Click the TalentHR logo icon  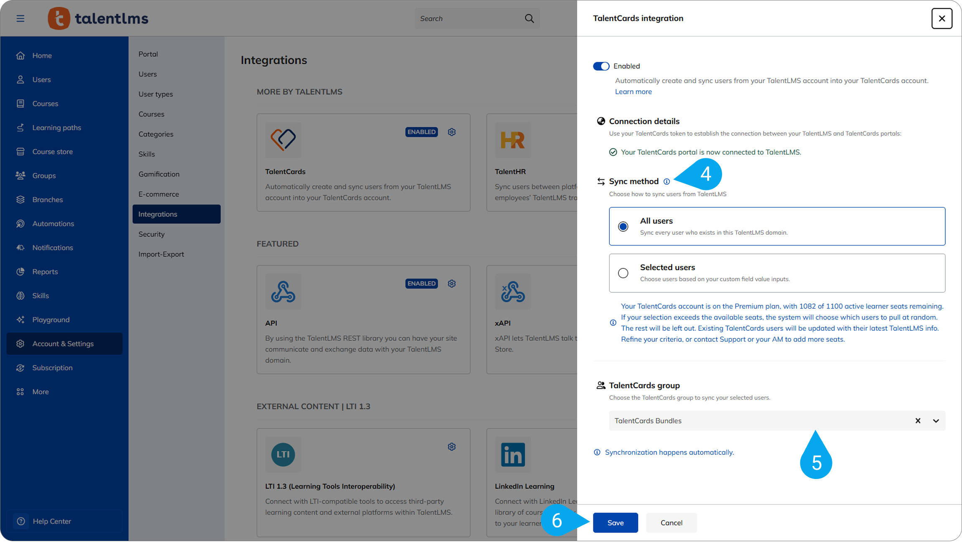[512, 139]
